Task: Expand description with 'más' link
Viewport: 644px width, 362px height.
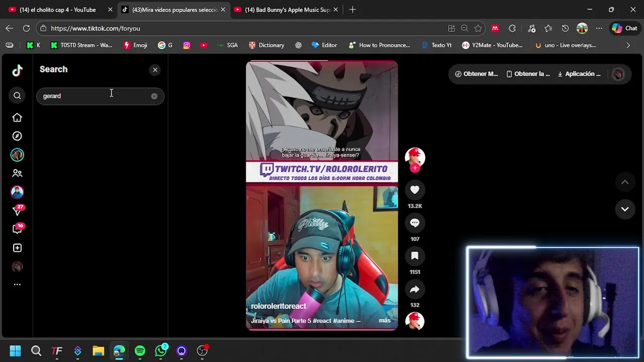Action: click(384, 320)
